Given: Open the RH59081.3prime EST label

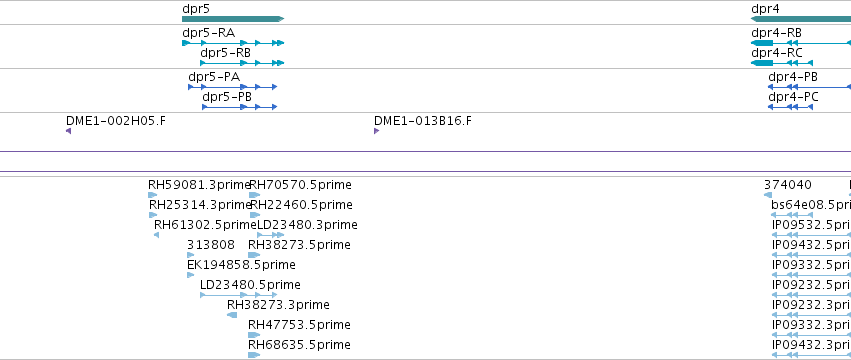Looking at the screenshot, I should tap(199, 185).
